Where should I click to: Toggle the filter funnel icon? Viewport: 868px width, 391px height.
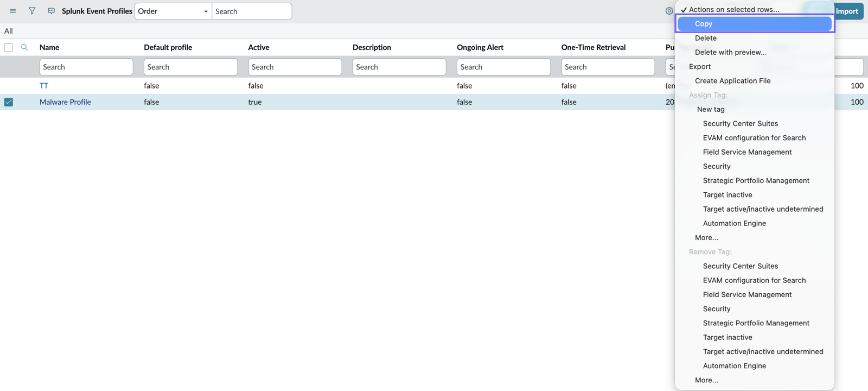(32, 11)
